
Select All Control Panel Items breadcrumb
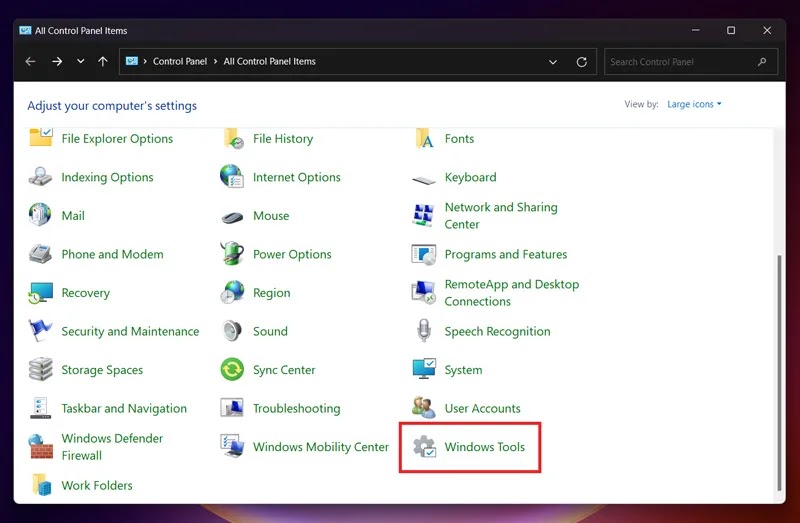click(269, 61)
